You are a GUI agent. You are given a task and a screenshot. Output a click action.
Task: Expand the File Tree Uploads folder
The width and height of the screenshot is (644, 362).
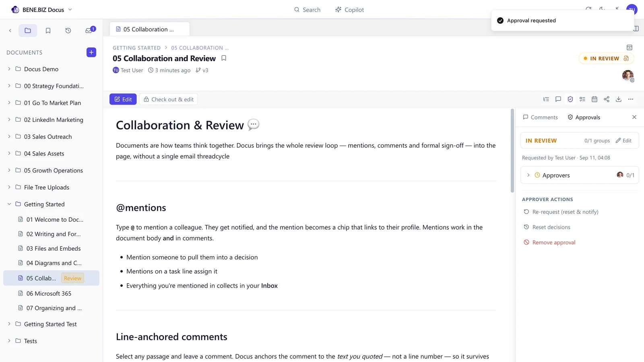(x=9, y=187)
